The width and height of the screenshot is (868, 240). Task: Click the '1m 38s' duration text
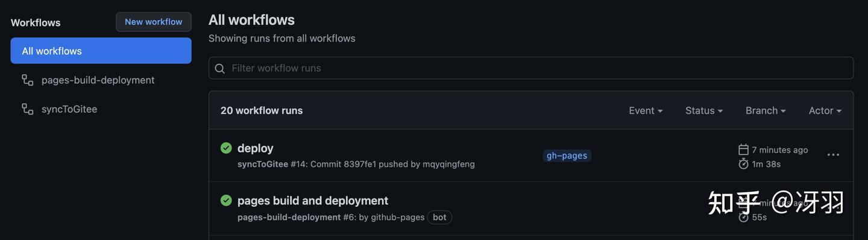[766, 164]
